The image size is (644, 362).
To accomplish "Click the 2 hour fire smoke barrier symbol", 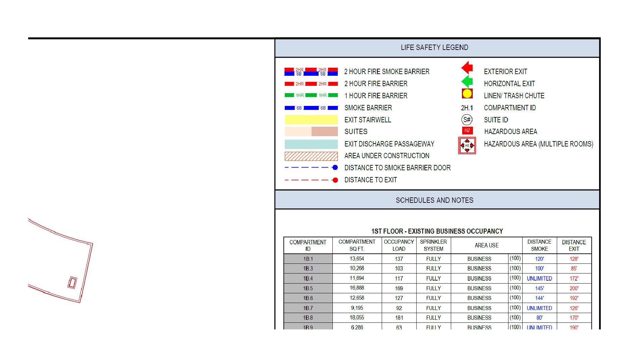I will 311,71.
